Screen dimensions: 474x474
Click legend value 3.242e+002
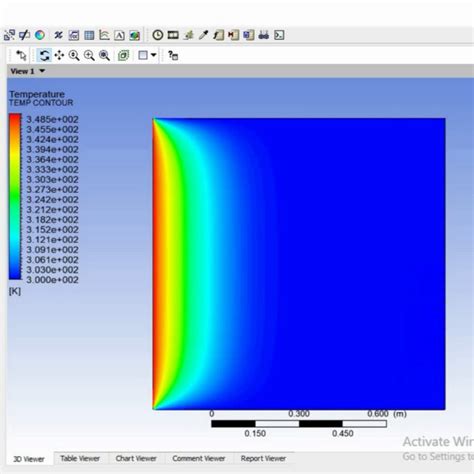[x=52, y=200]
